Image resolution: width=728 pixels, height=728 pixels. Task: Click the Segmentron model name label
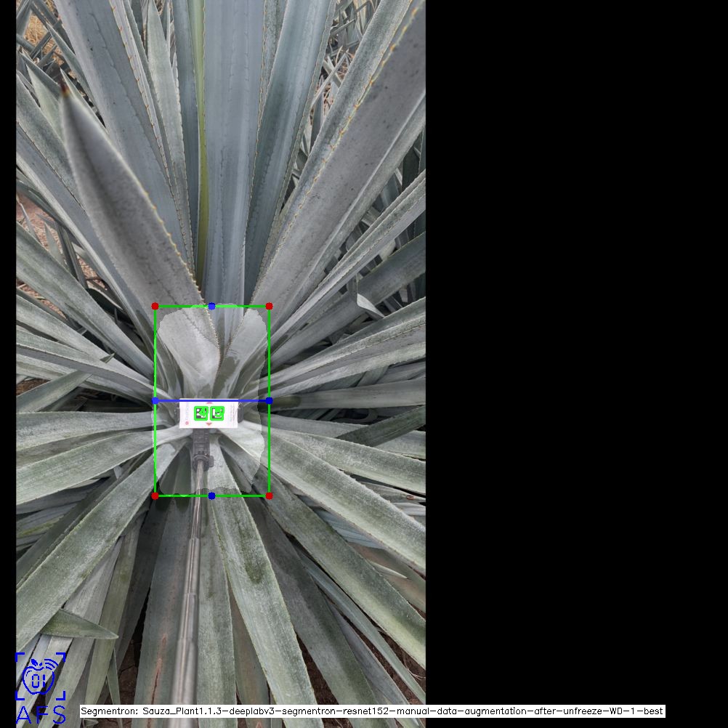pyautogui.click(x=372, y=711)
